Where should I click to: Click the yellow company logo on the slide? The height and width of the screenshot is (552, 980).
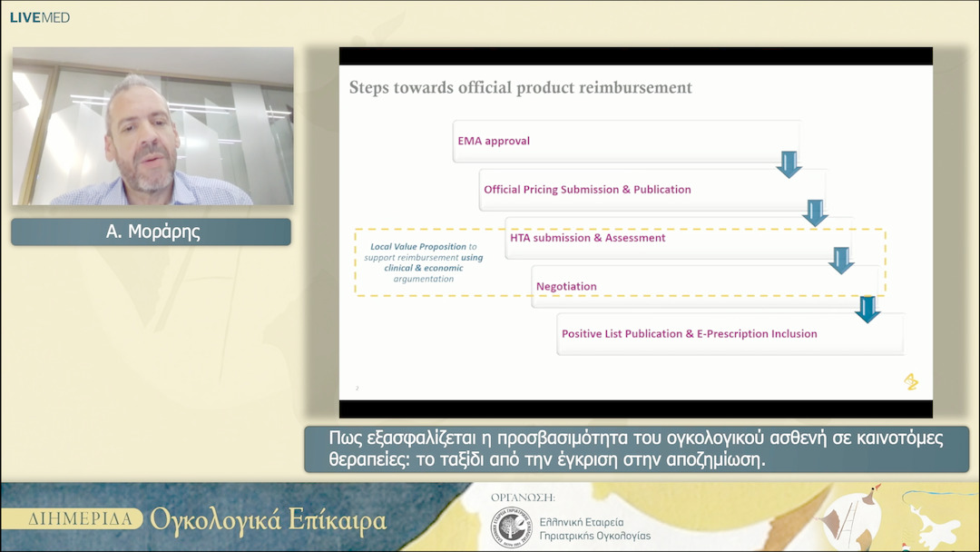click(911, 382)
